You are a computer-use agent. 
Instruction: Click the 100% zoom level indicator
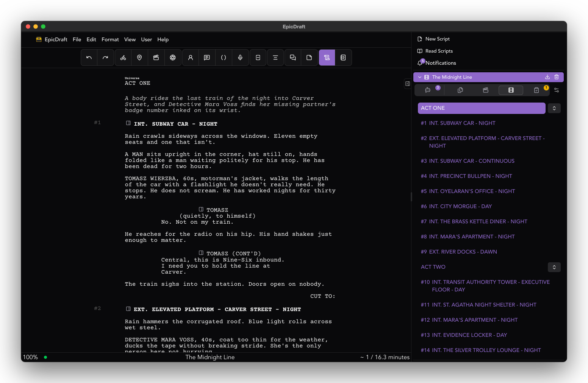tap(30, 357)
